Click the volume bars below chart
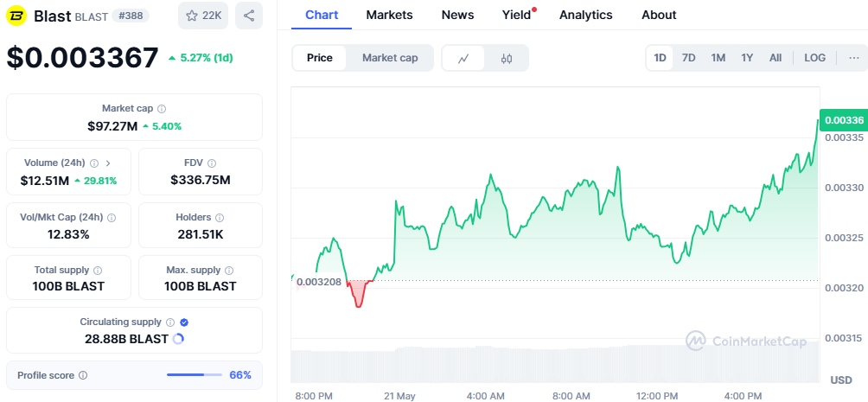Screen dimensions: 868x402 (x=555, y=364)
